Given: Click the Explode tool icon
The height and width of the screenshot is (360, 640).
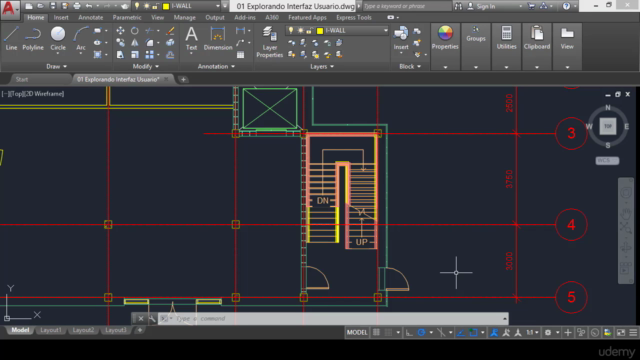Looking at the screenshot, I should coord(170,42).
